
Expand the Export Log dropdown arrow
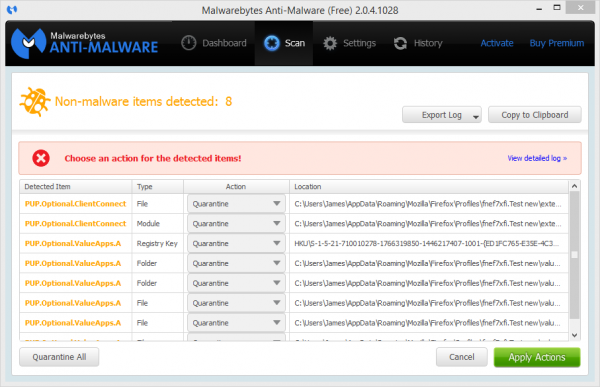pos(475,116)
